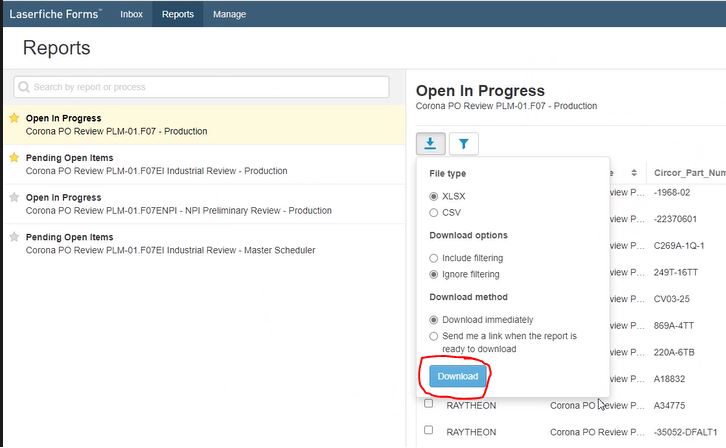Click part number cell -22370601

tap(675, 219)
